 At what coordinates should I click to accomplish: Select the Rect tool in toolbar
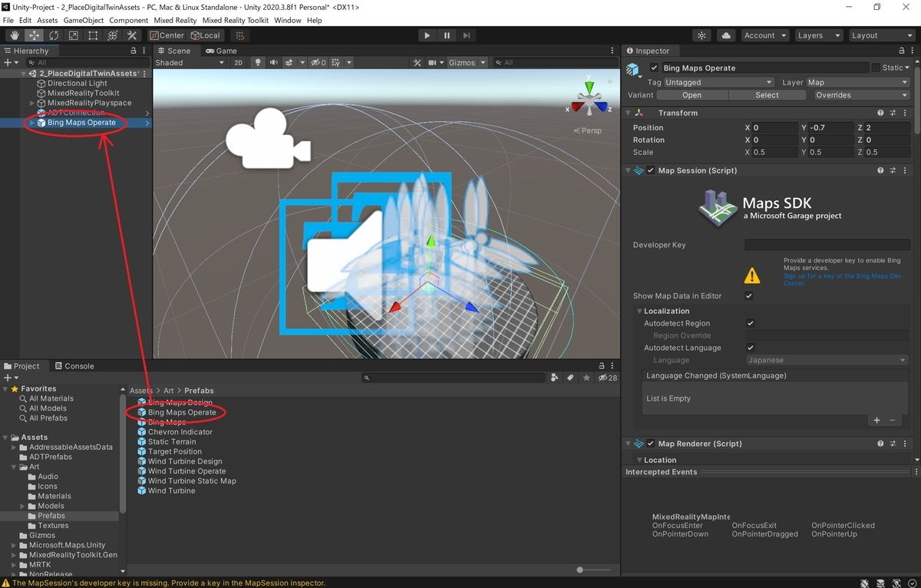coord(93,35)
